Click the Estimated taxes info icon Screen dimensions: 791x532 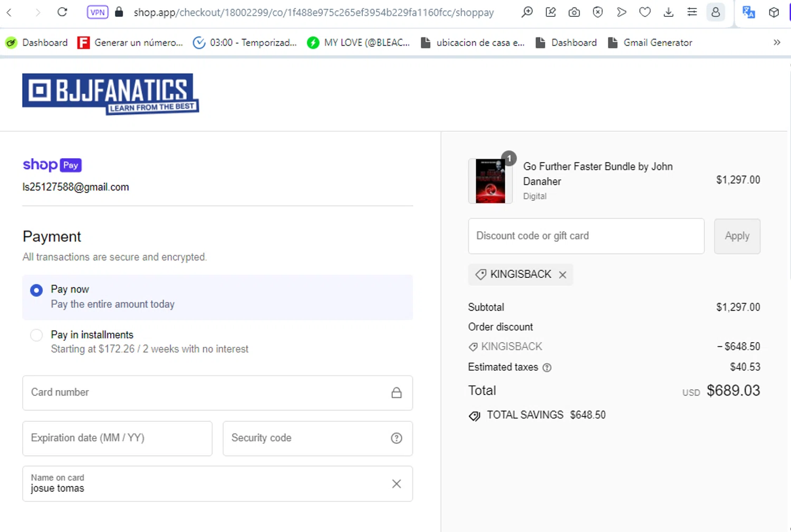click(547, 367)
